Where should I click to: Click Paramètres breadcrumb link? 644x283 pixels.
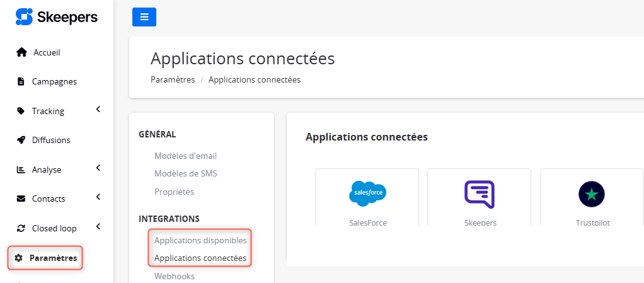(173, 79)
